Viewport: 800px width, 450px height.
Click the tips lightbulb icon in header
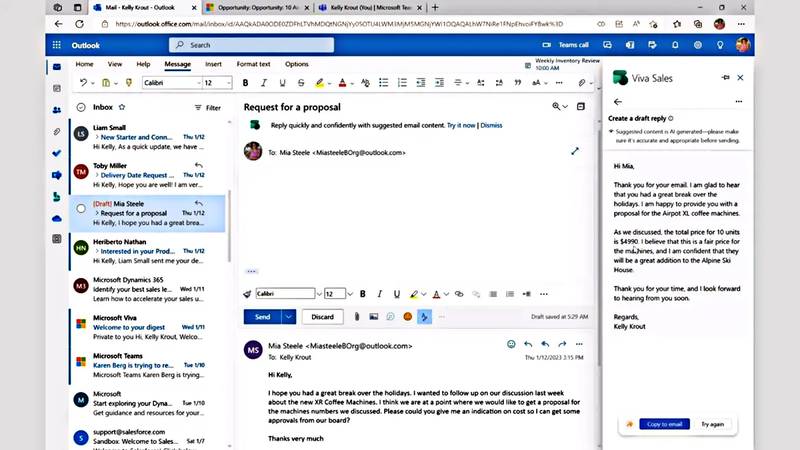coord(720,45)
